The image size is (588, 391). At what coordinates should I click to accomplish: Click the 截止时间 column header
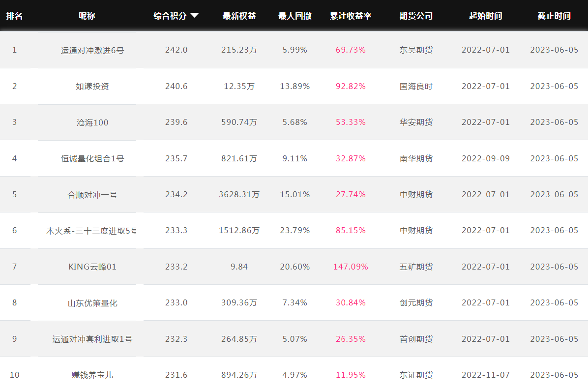click(554, 16)
